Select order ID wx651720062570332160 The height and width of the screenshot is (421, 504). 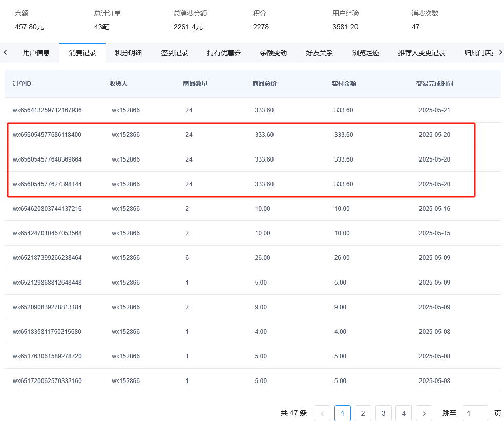[x=47, y=381]
